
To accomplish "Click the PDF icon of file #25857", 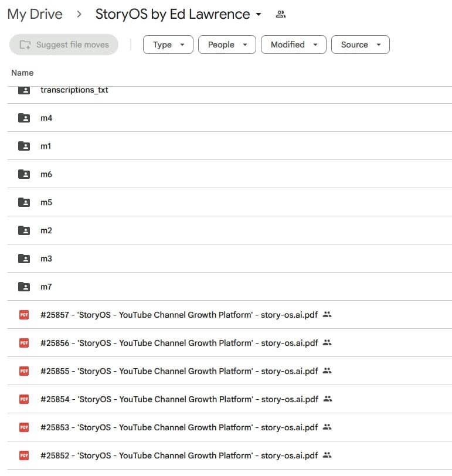I will tap(24, 315).
